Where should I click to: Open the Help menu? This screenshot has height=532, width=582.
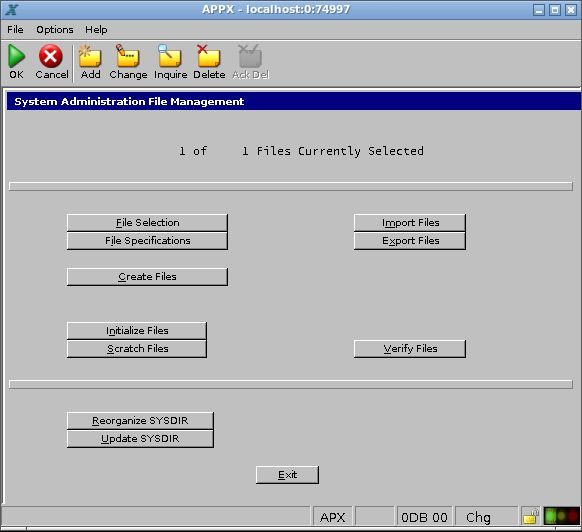click(x=96, y=30)
